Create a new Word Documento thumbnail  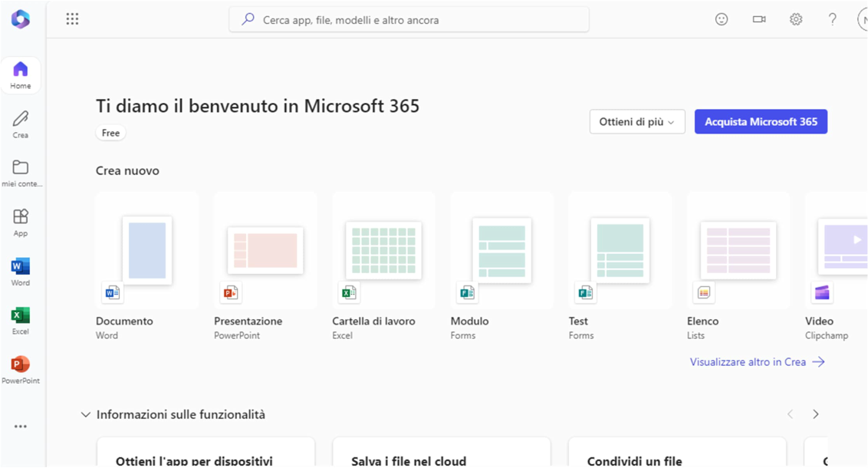click(147, 250)
